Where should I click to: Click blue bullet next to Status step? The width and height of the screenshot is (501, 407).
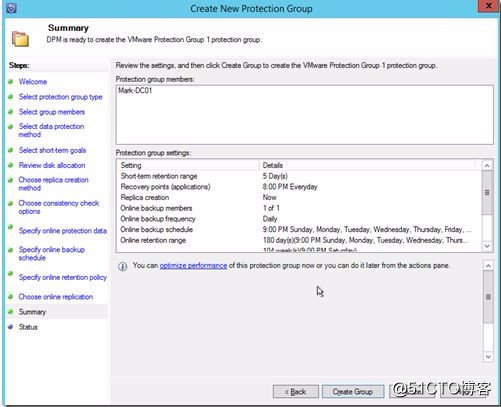(11, 327)
